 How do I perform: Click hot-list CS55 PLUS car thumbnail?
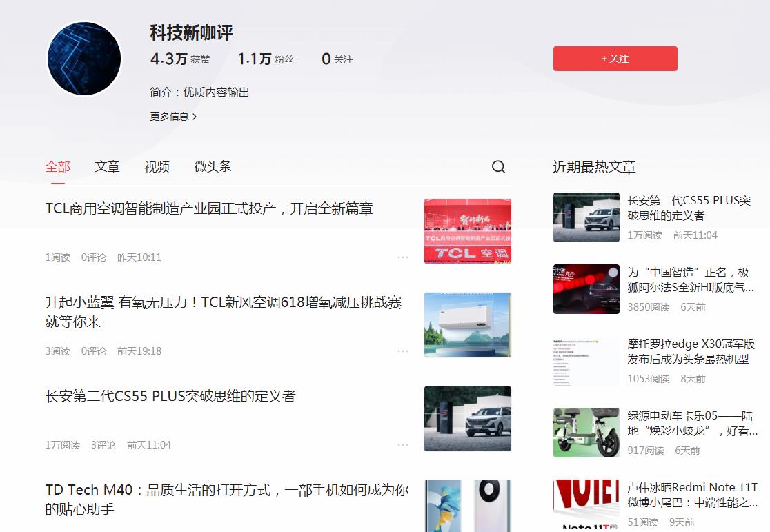coord(586,217)
